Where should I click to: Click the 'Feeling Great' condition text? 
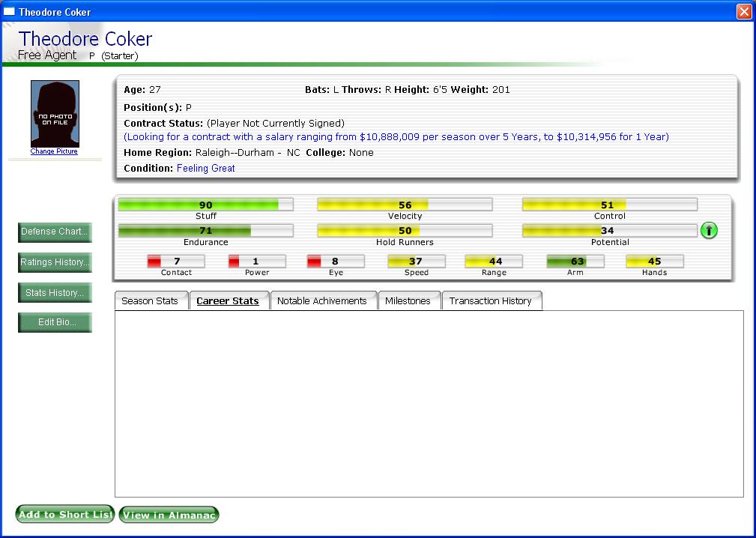206,169
